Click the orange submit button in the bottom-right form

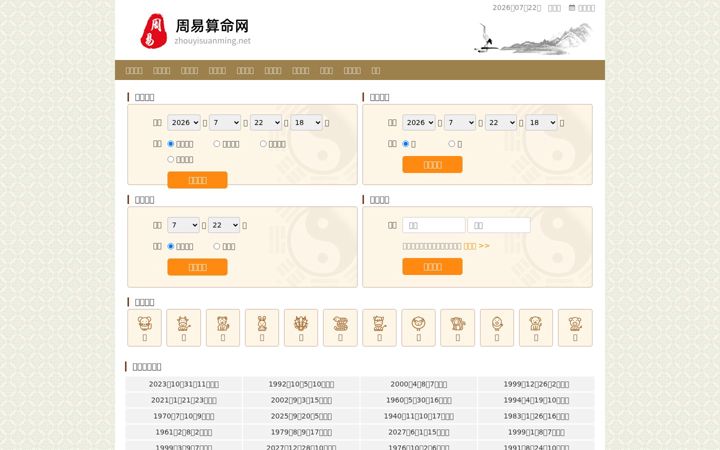[x=433, y=266]
